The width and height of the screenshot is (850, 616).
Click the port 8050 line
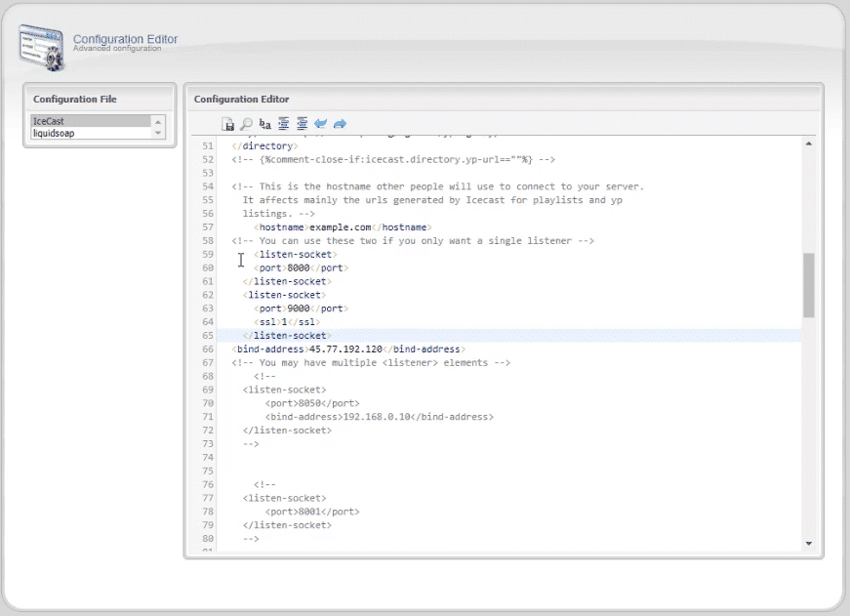312,403
